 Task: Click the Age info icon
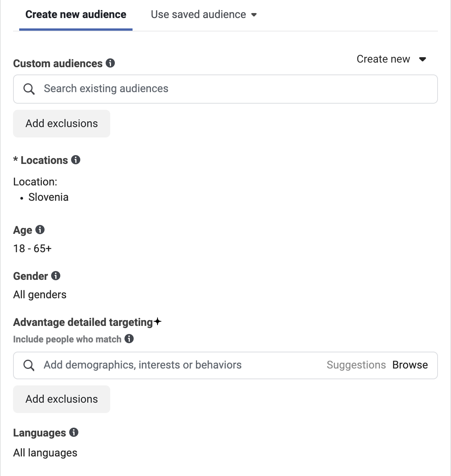pyautogui.click(x=40, y=230)
